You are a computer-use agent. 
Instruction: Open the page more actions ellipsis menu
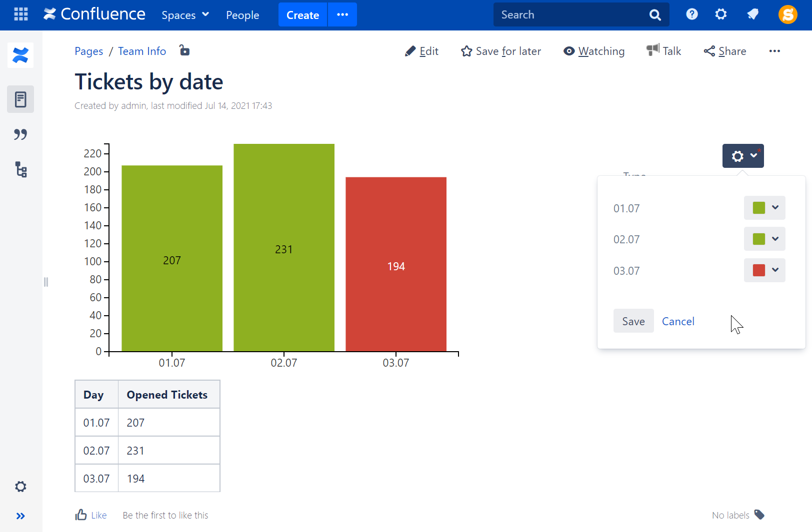774,51
